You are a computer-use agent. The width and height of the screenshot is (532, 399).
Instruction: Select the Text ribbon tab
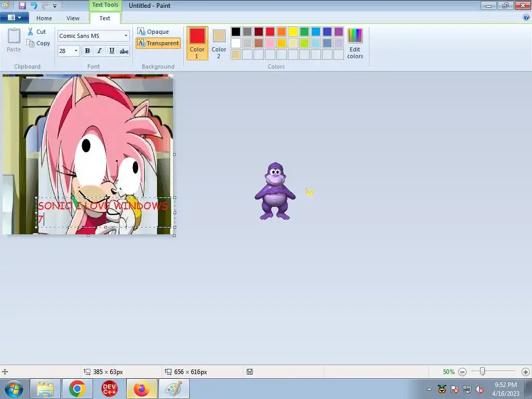[x=104, y=18]
